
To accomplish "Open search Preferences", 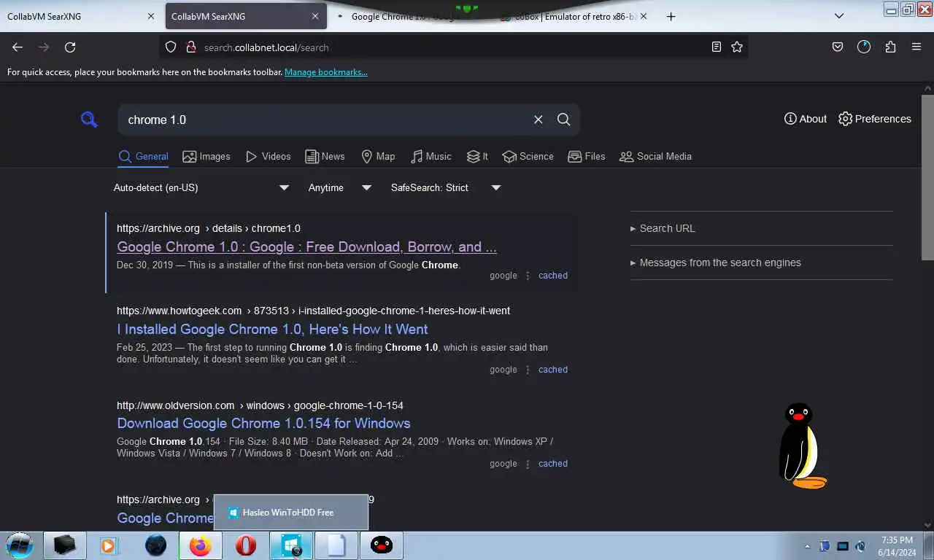I will (x=874, y=119).
